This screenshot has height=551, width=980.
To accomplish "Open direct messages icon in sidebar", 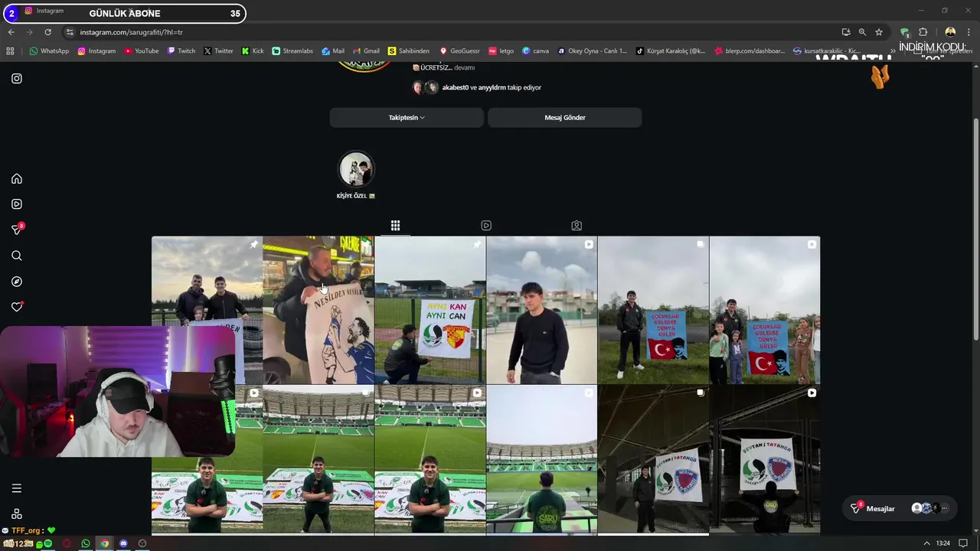I will [x=17, y=230].
